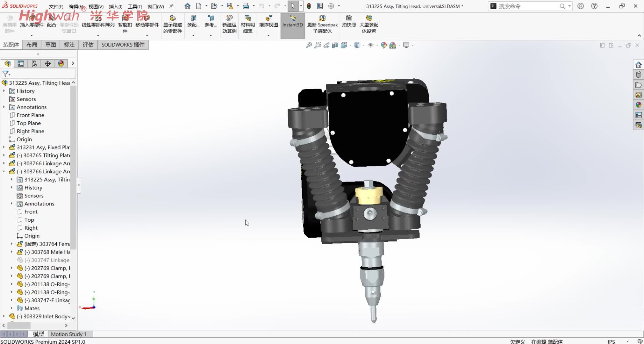Image resolution: width=644 pixels, height=344 pixels.
Task: Switch to the 评估 tab
Action: pos(88,45)
